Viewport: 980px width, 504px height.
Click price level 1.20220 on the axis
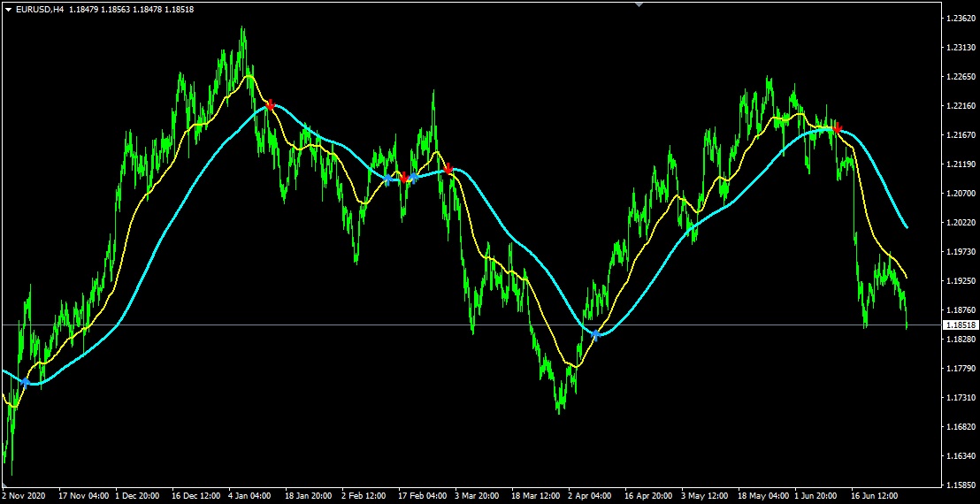962,222
